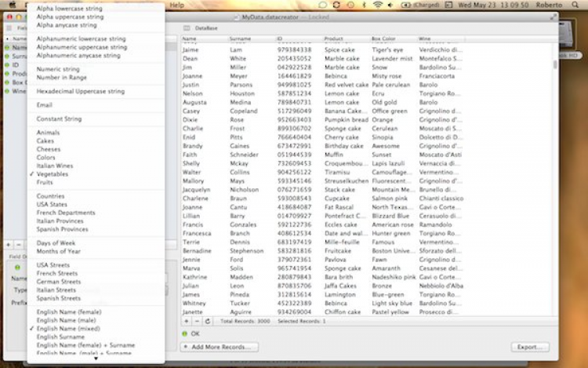588x368 pixels.
Task: Click the DataBase view icon
Action: (187, 28)
